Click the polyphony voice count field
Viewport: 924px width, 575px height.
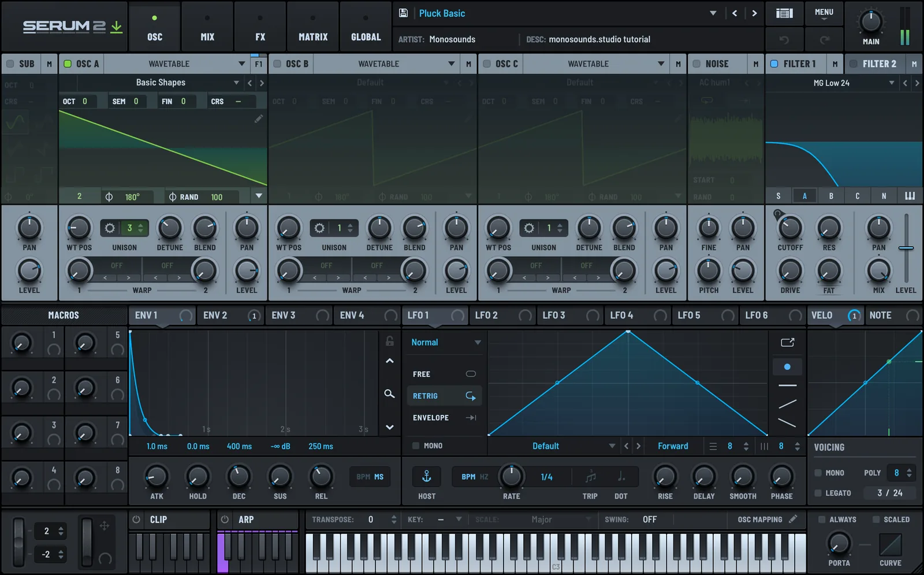[902, 473]
